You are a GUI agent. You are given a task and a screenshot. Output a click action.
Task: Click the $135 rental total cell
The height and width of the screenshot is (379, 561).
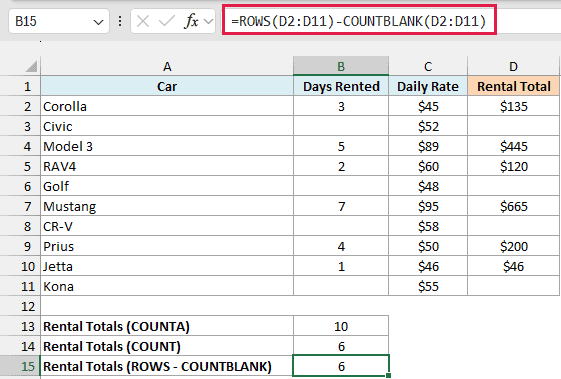513,106
